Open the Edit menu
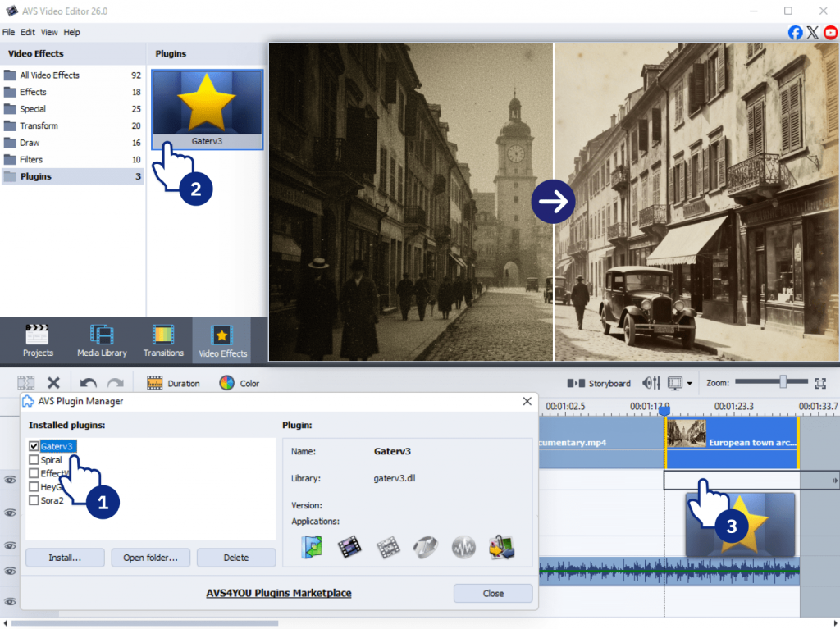This screenshot has height=629, width=840. tap(28, 32)
